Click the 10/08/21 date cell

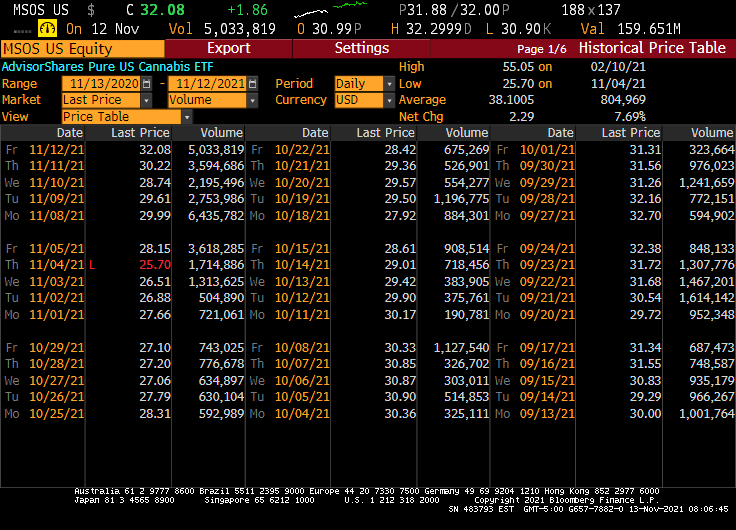click(x=302, y=348)
